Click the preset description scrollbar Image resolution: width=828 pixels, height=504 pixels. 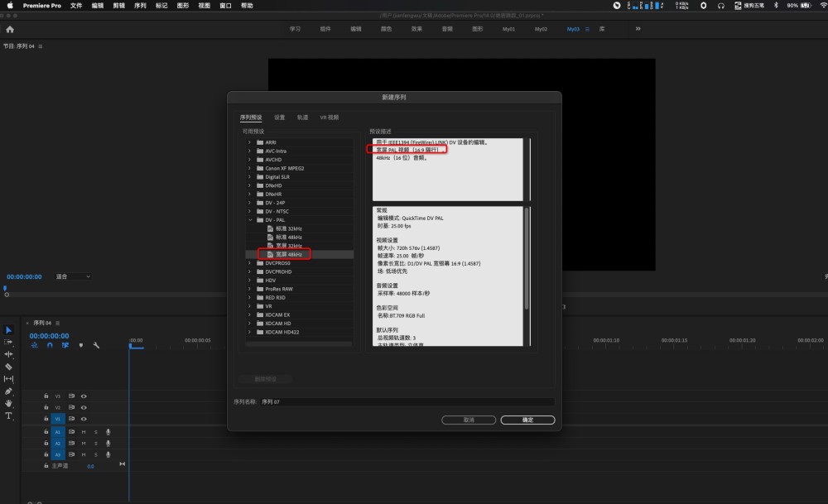tap(527, 257)
